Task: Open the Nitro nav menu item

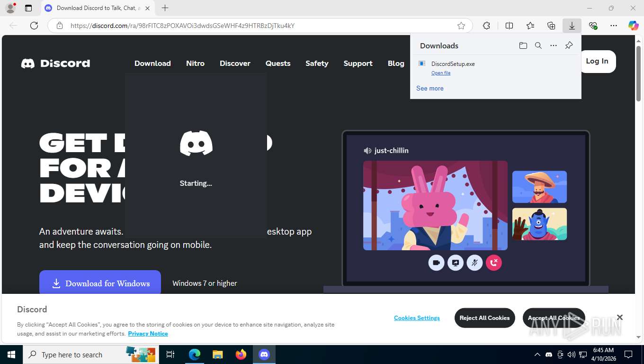Action: point(195,63)
